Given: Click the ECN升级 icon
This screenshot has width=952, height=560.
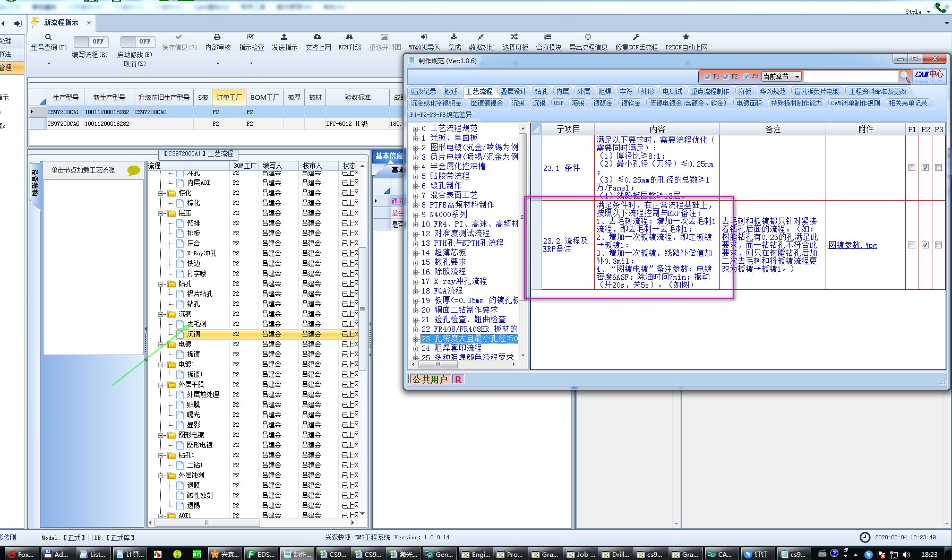Looking at the screenshot, I should click(349, 37).
